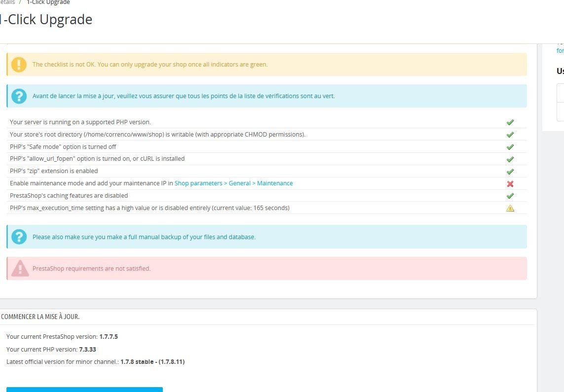Viewport: 564px width, 392px height.
Task: Click 'Your server is running on a supported PHP version' text
Action: tap(80, 122)
